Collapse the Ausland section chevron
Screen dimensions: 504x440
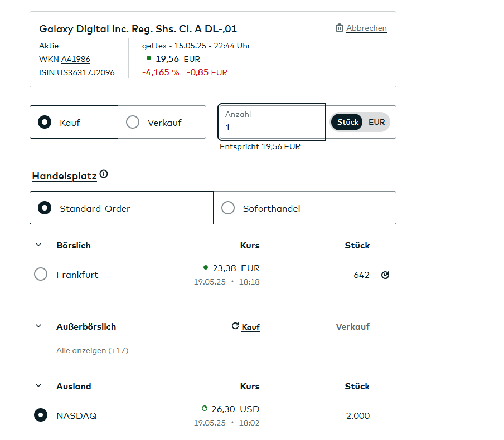pyautogui.click(x=38, y=386)
